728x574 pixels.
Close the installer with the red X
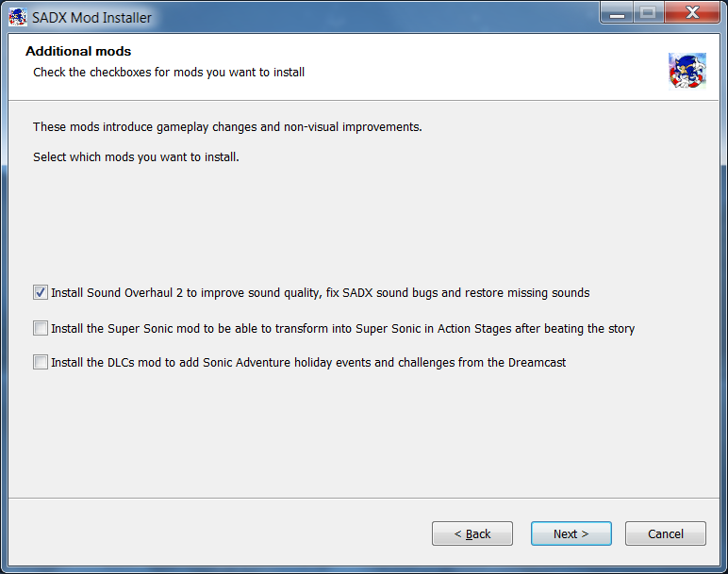pyautogui.click(x=692, y=13)
